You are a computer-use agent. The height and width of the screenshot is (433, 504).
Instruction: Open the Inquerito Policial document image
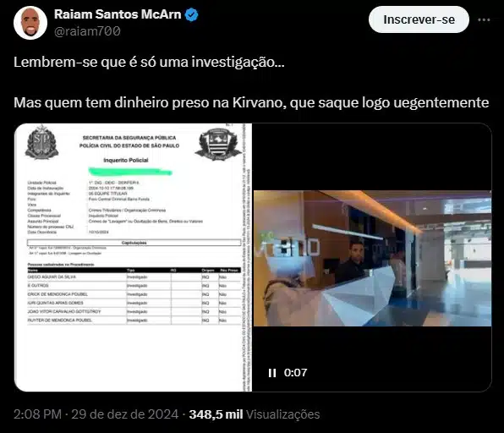coord(133,257)
